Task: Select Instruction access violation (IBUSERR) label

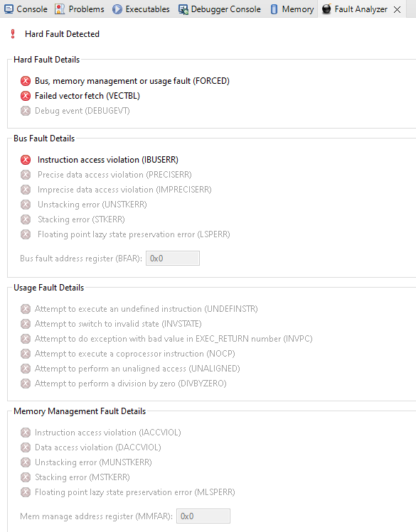Action: click(x=108, y=160)
